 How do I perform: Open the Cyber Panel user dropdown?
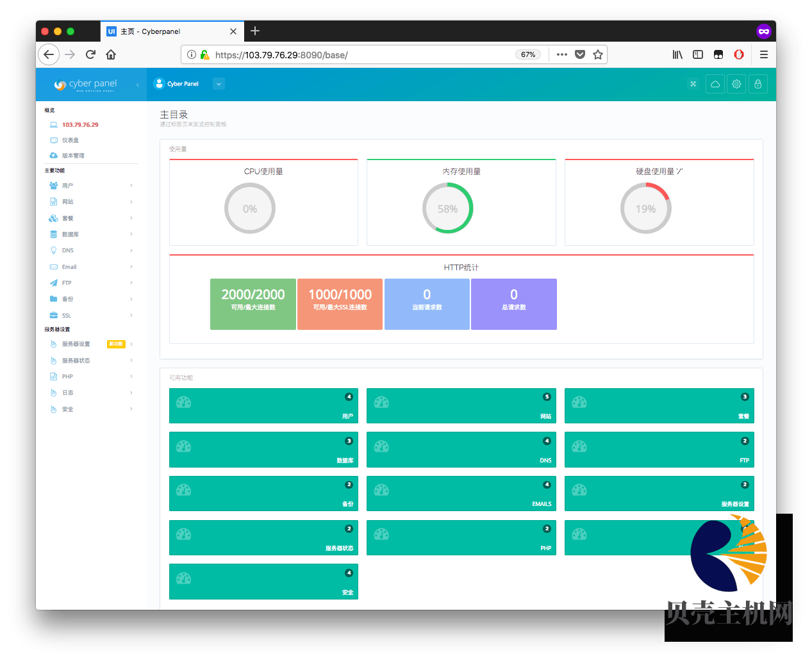pyautogui.click(x=219, y=84)
